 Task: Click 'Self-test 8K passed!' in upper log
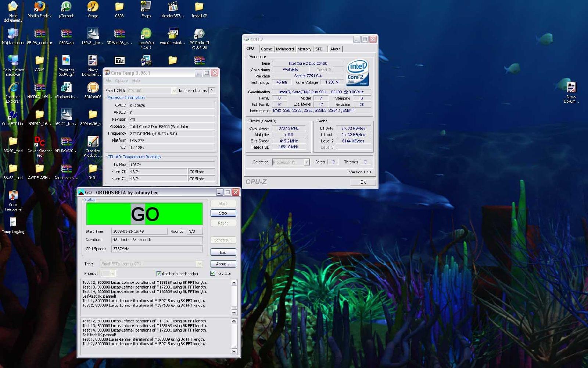(99, 296)
